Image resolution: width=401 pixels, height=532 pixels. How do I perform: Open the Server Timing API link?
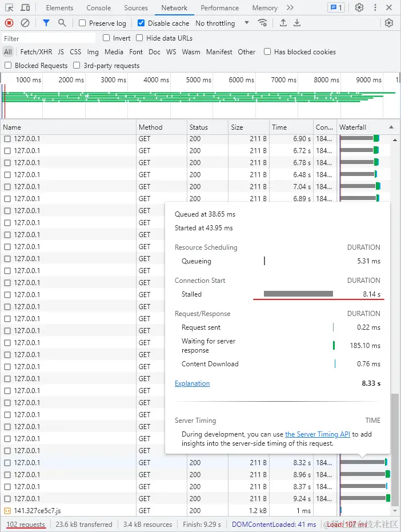317,434
